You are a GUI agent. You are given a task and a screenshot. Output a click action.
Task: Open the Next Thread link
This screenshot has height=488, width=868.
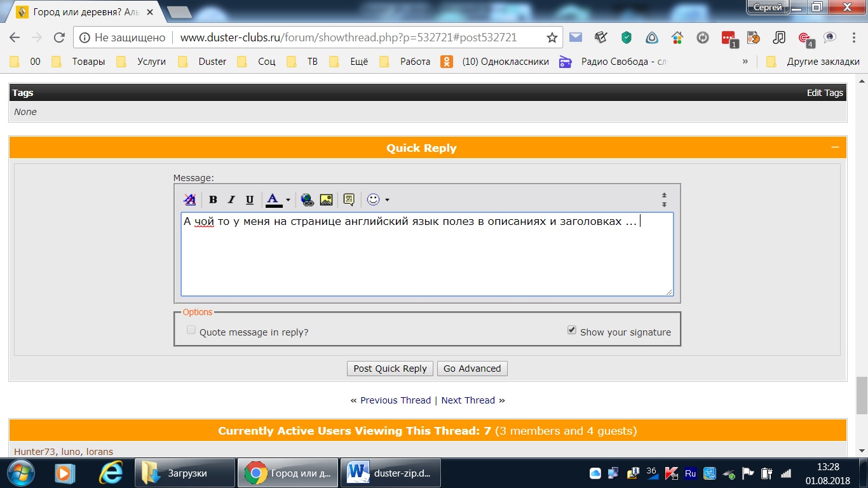468,400
